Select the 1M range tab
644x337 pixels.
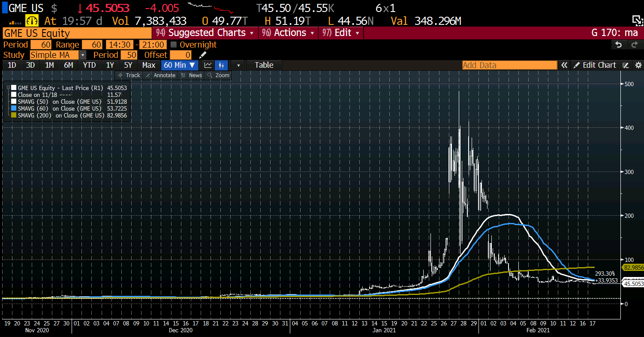tap(49, 65)
